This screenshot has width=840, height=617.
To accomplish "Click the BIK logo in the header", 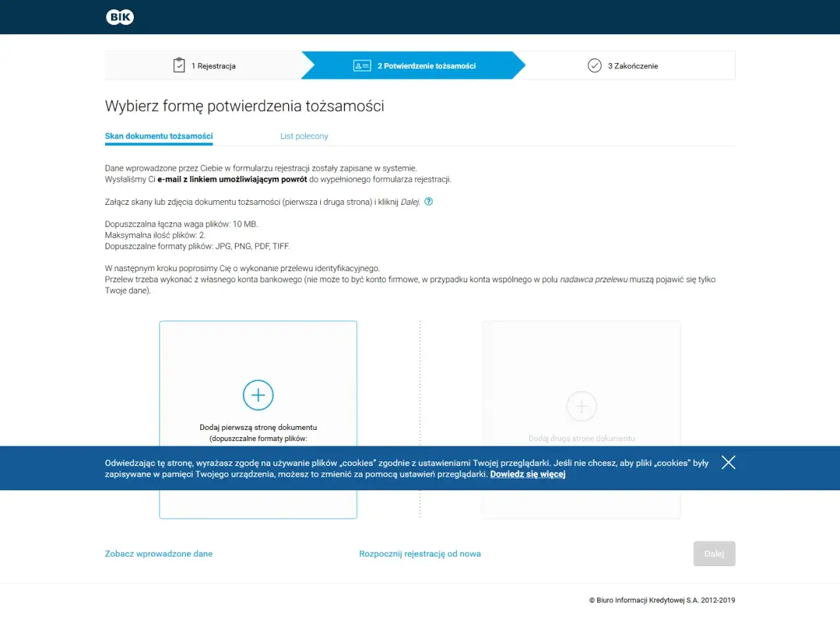I will (119, 18).
